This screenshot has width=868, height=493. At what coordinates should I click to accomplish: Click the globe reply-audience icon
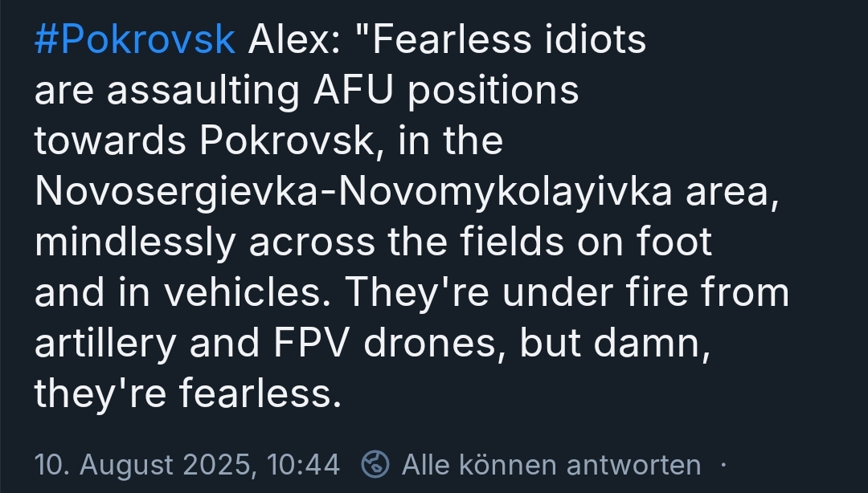click(375, 464)
